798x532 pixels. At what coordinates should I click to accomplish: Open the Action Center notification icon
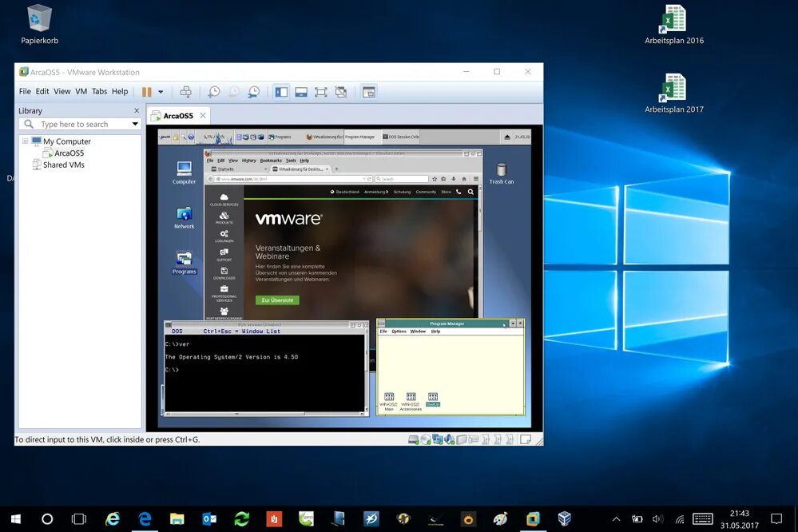[x=776, y=518]
